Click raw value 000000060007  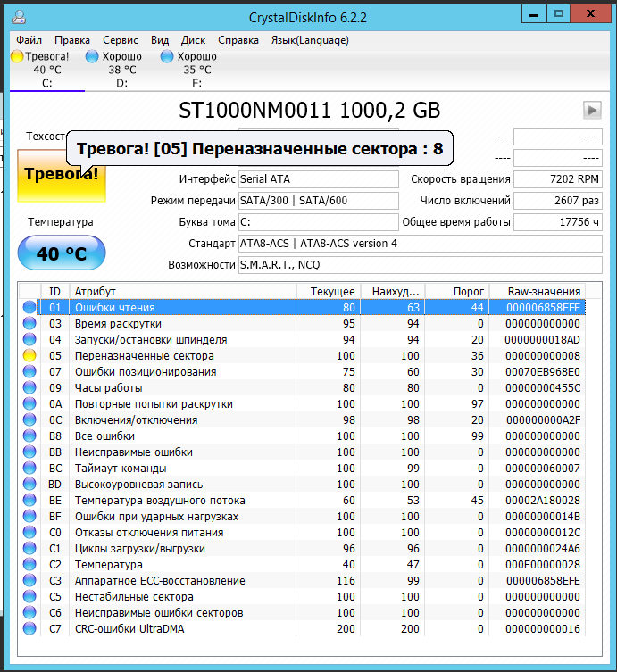tap(542, 469)
